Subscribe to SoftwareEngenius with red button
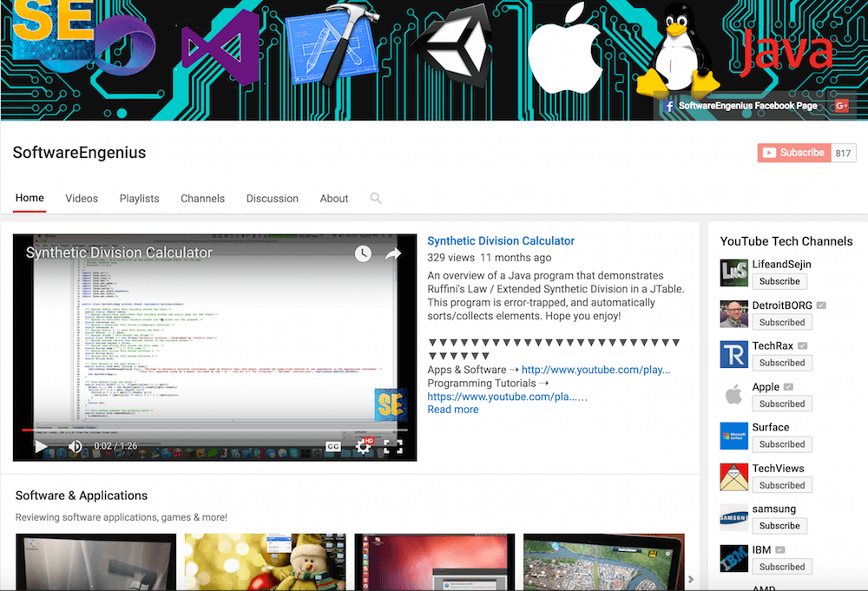 point(794,153)
